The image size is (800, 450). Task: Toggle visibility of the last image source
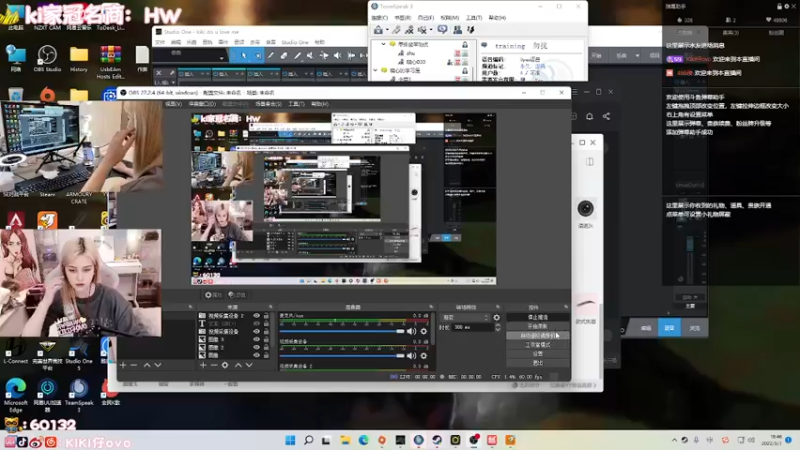(256, 355)
